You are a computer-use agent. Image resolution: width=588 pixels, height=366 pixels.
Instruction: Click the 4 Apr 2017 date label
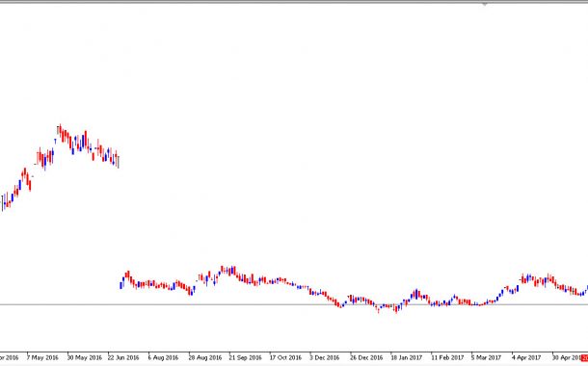point(526,357)
